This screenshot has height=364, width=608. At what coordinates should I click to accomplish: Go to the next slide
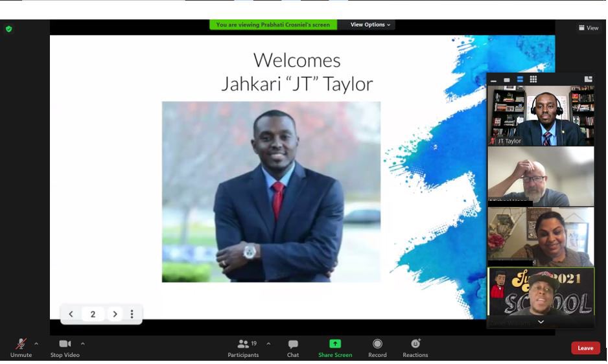115,314
